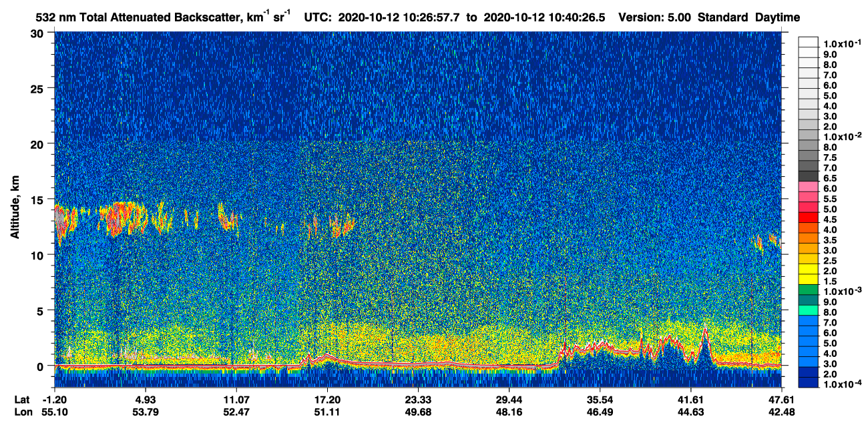
Task: Pick the yellow swatch beside label '1.5'
Action: pos(808,280)
